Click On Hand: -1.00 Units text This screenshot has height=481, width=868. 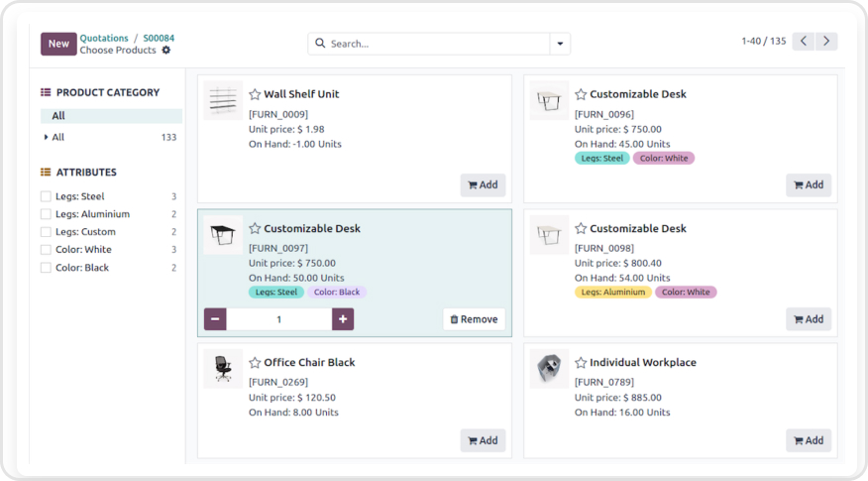click(x=295, y=144)
